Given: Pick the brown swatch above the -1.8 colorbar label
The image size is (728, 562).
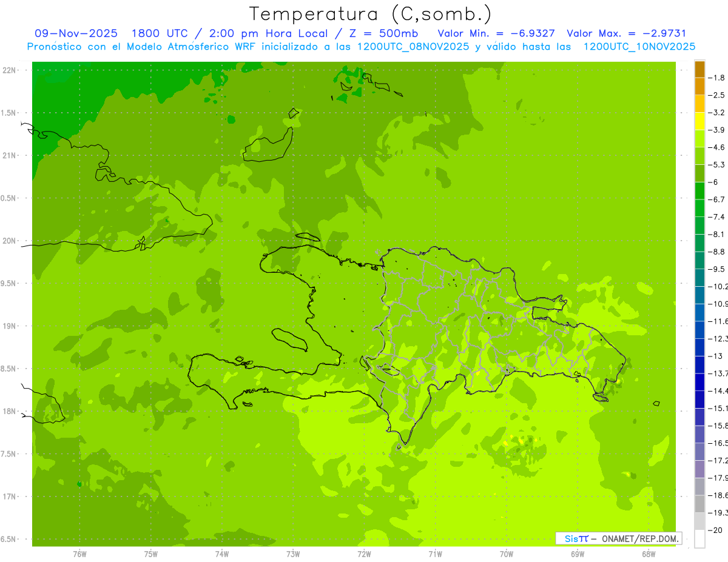Looking at the screenshot, I should [x=699, y=70].
